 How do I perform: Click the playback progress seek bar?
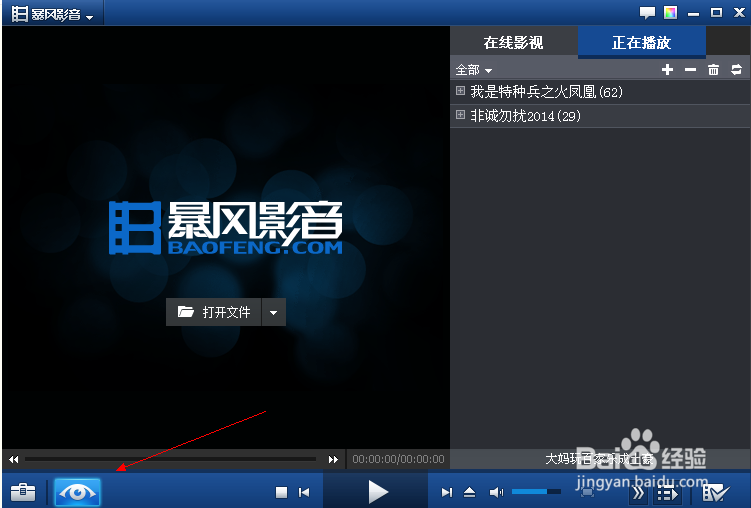(171, 459)
